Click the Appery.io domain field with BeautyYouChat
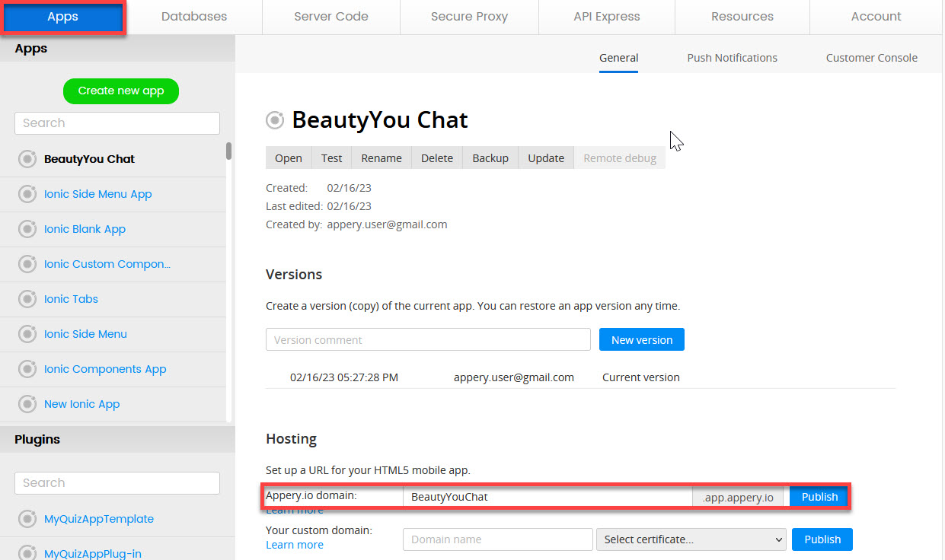The width and height of the screenshot is (945, 560). coord(548,497)
